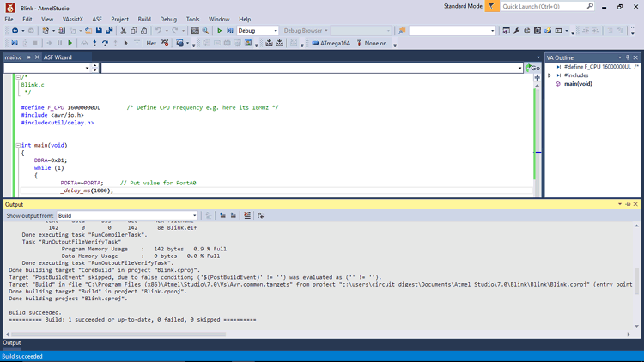Open the Debug menu
Image resolution: width=644 pixels, height=362 pixels.
coord(168,19)
